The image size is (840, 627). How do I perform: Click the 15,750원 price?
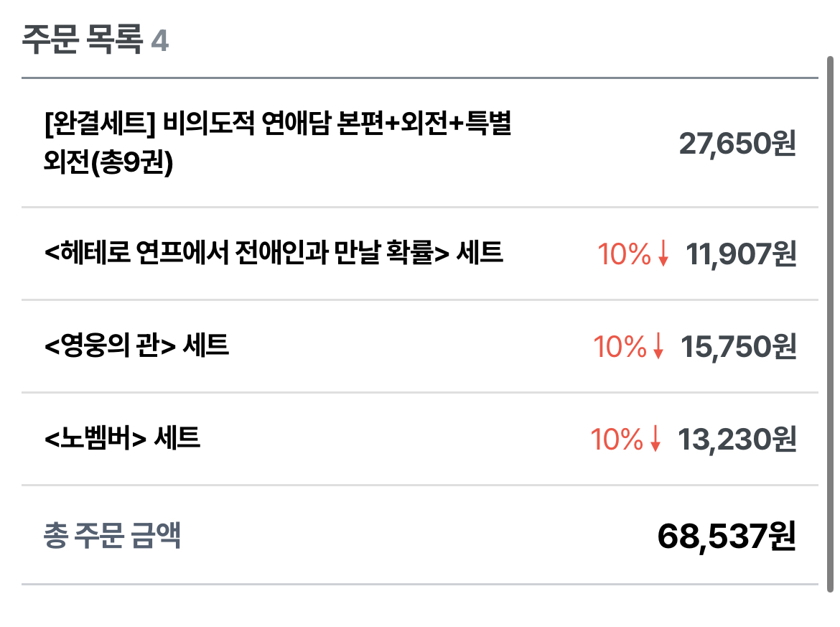(x=739, y=348)
